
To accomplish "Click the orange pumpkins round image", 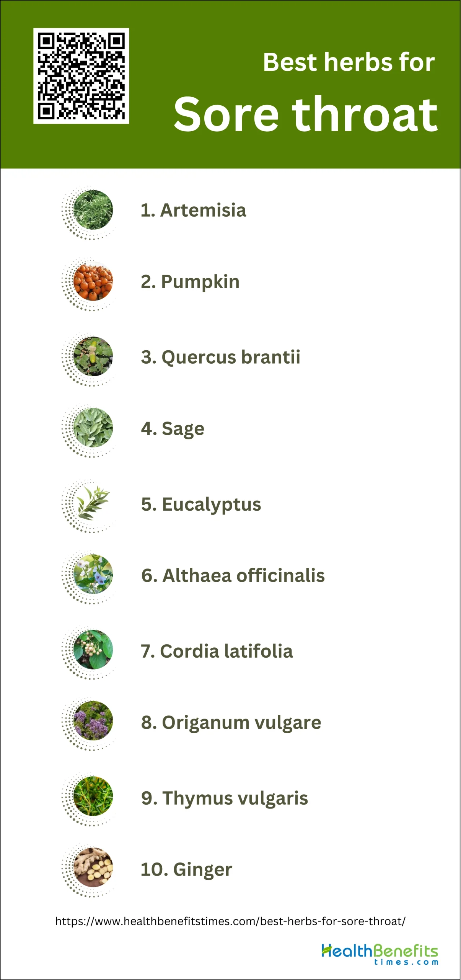I will point(93,281).
